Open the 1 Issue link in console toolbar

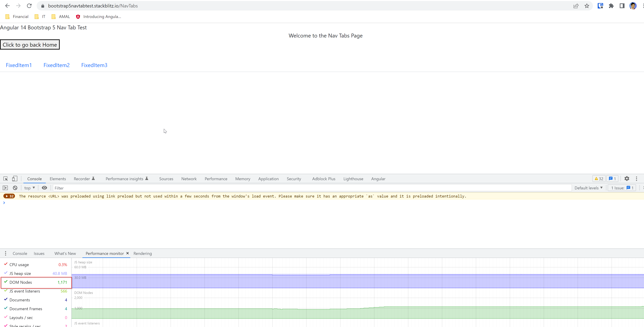(x=622, y=188)
